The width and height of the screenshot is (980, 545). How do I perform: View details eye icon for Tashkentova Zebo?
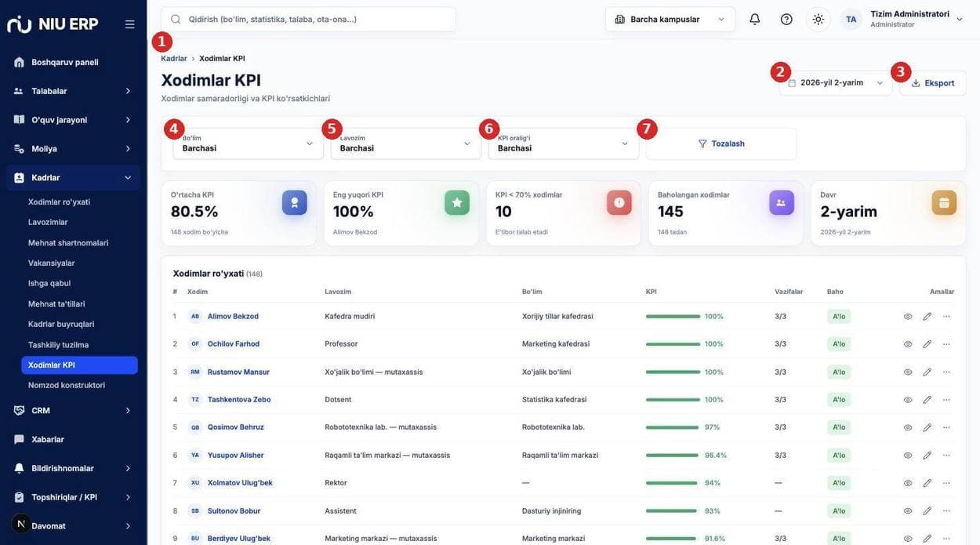908,400
